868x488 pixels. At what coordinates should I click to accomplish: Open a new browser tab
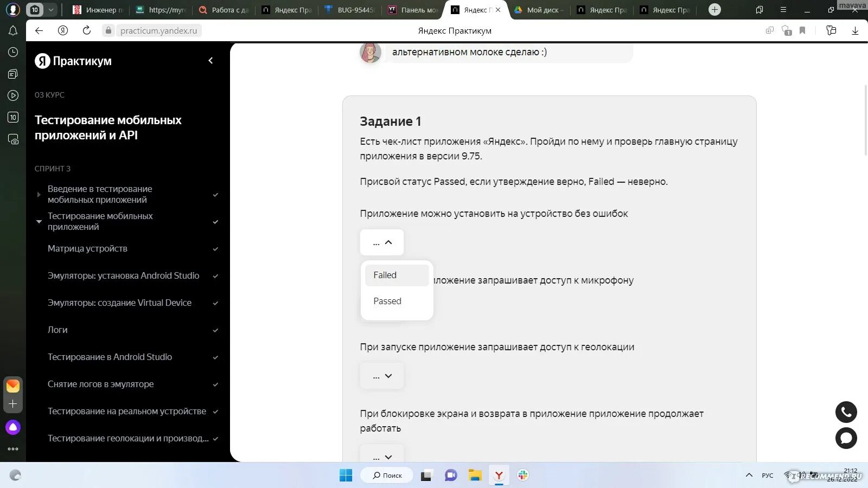715,10
